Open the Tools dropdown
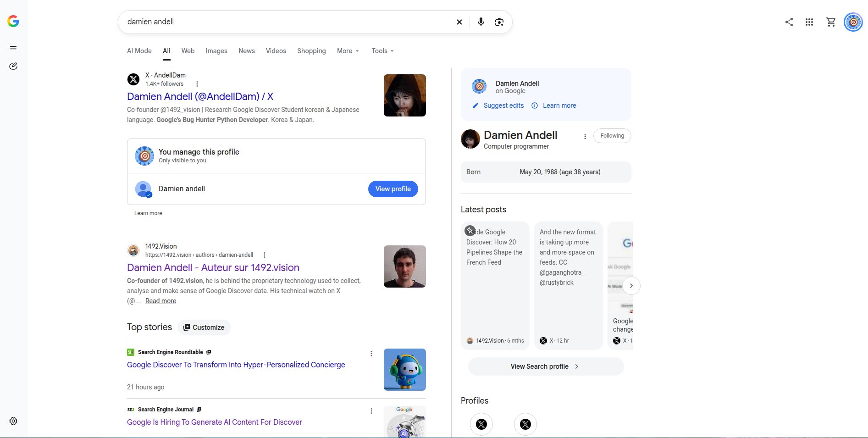This screenshot has width=868, height=438. pos(382,51)
